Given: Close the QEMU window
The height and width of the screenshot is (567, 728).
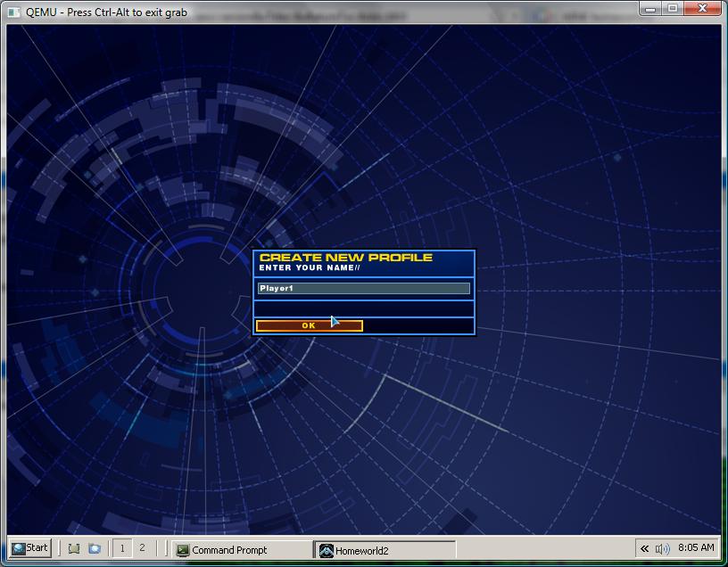Looking at the screenshot, I should click(702, 8).
